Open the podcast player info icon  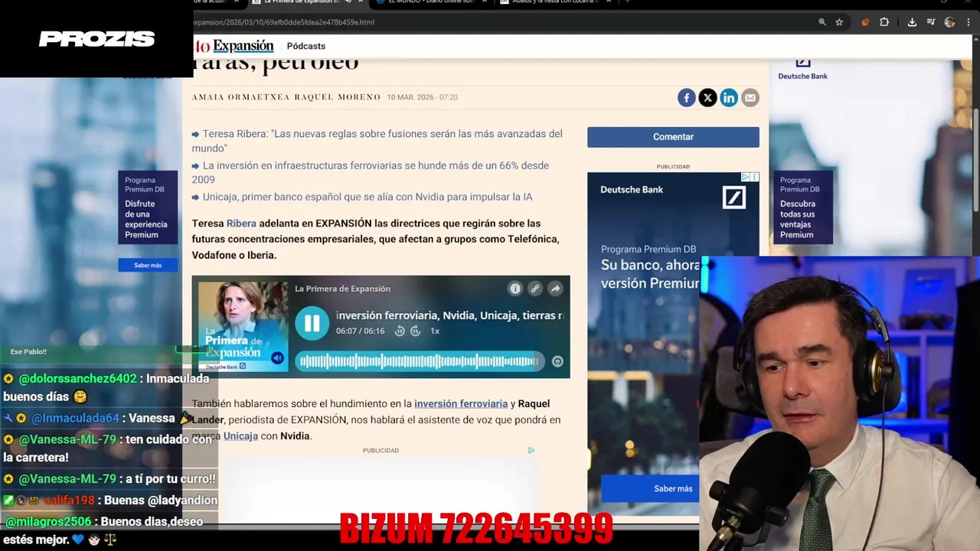point(515,289)
